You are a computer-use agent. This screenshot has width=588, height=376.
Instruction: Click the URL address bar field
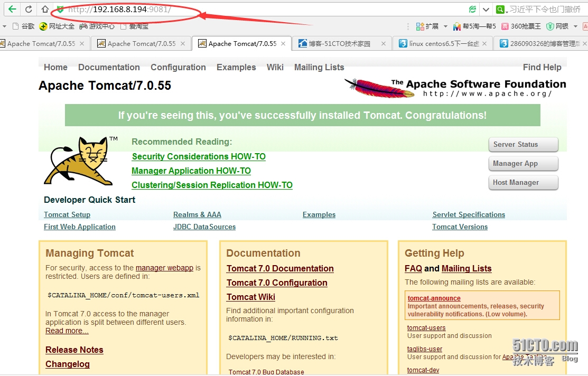click(264, 10)
